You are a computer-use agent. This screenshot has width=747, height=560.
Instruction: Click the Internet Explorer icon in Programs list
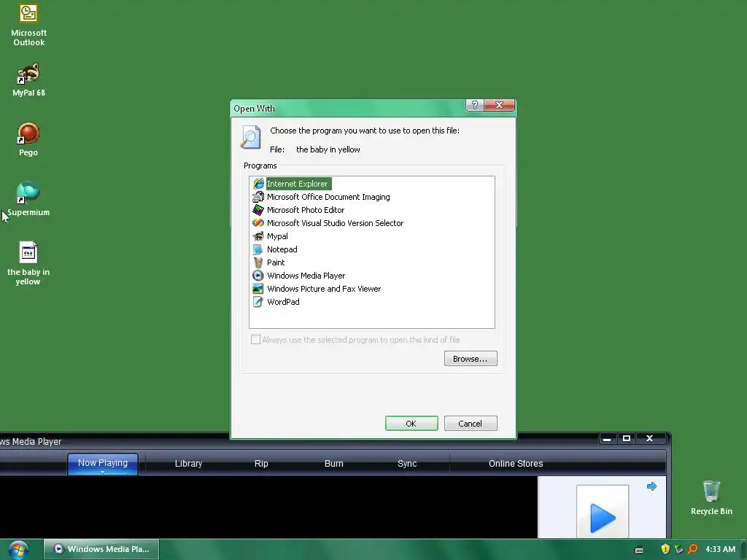click(258, 184)
